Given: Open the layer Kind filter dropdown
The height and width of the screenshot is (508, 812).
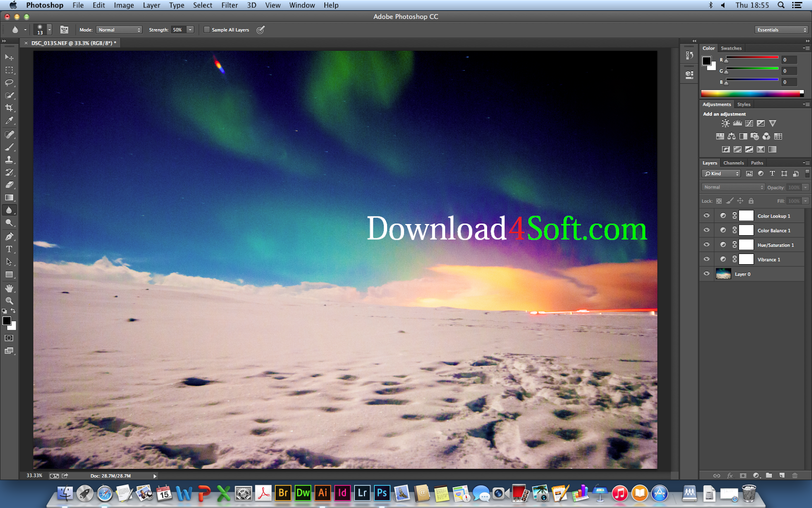Looking at the screenshot, I should pos(722,174).
